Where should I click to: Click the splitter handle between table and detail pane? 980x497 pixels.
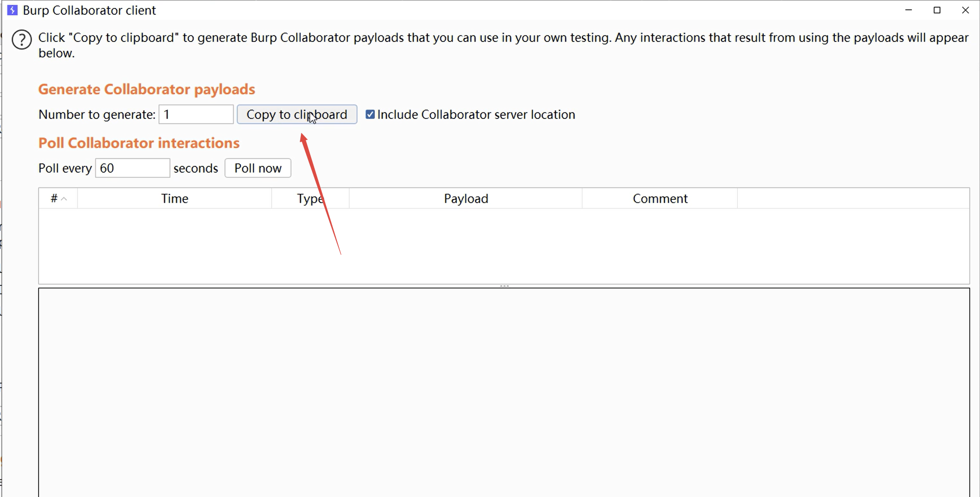coord(504,286)
